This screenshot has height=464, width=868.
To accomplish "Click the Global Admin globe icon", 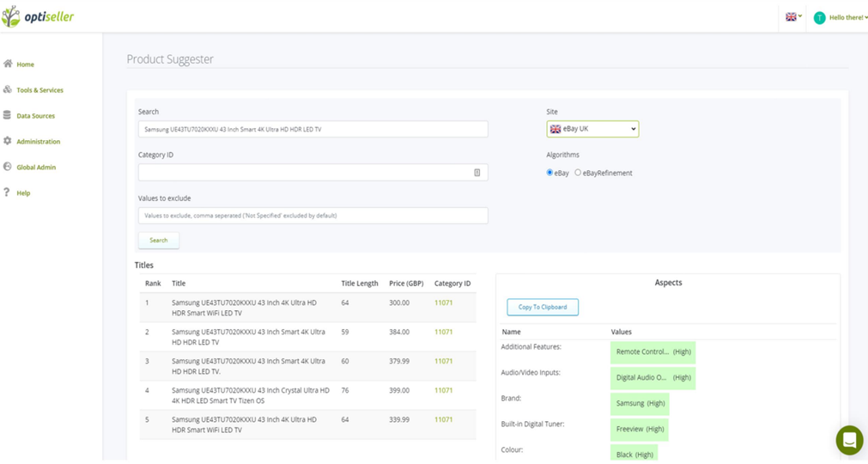I will (7, 166).
